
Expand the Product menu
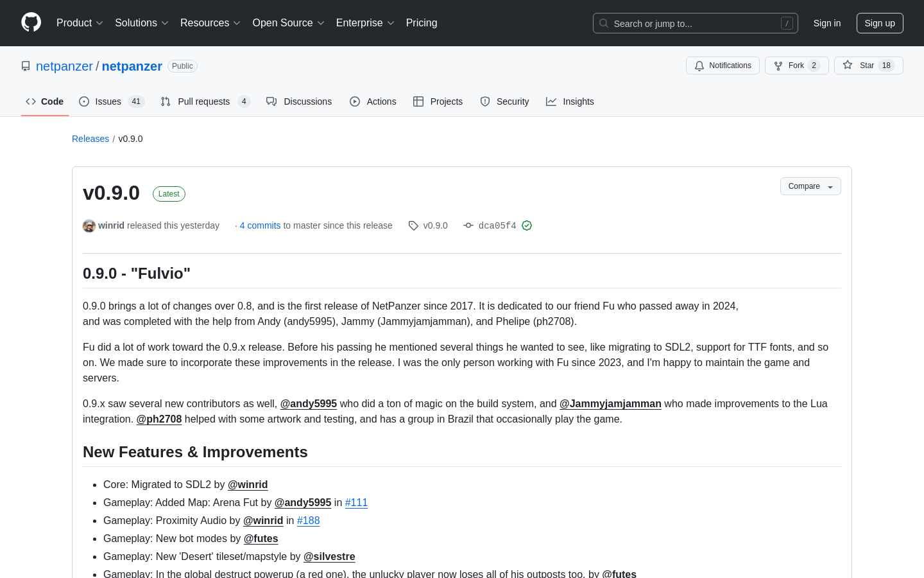(80, 23)
